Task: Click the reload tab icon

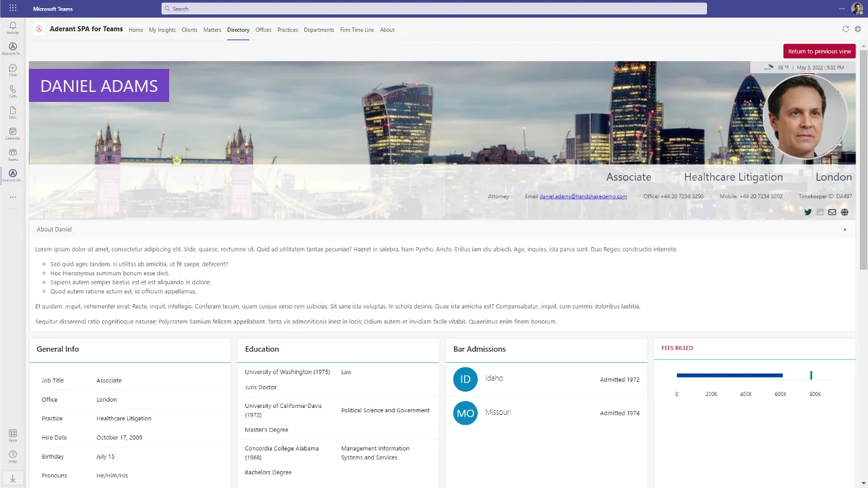Action: point(845,29)
